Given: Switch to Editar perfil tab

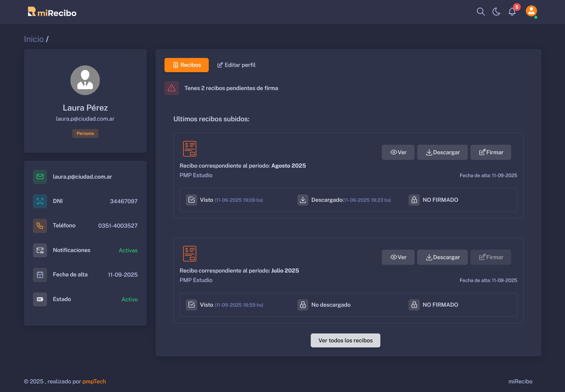Looking at the screenshot, I should (x=236, y=65).
